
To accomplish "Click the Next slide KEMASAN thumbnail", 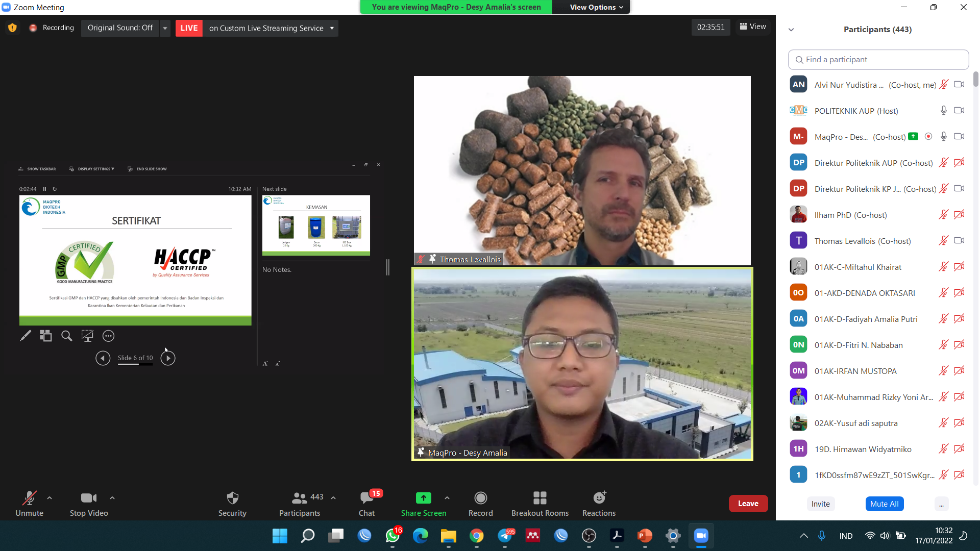I will tap(316, 225).
